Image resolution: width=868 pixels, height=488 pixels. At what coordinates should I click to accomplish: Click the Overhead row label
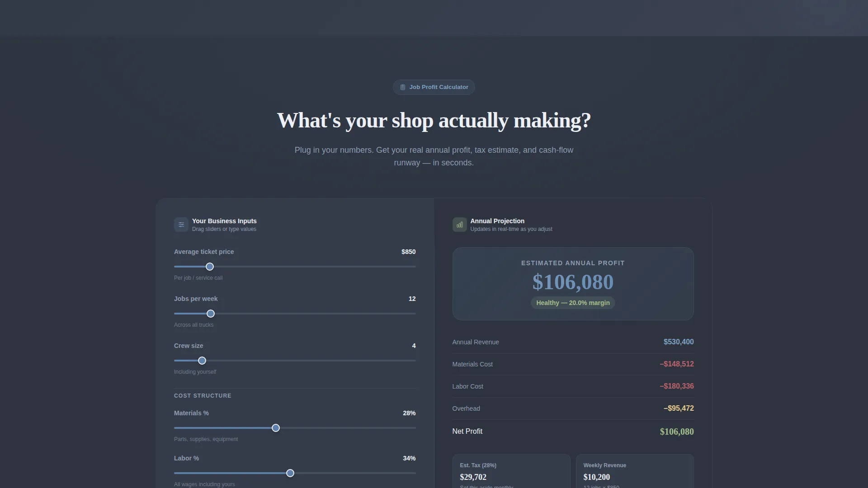pyautogui.click(x=466, y=408)
